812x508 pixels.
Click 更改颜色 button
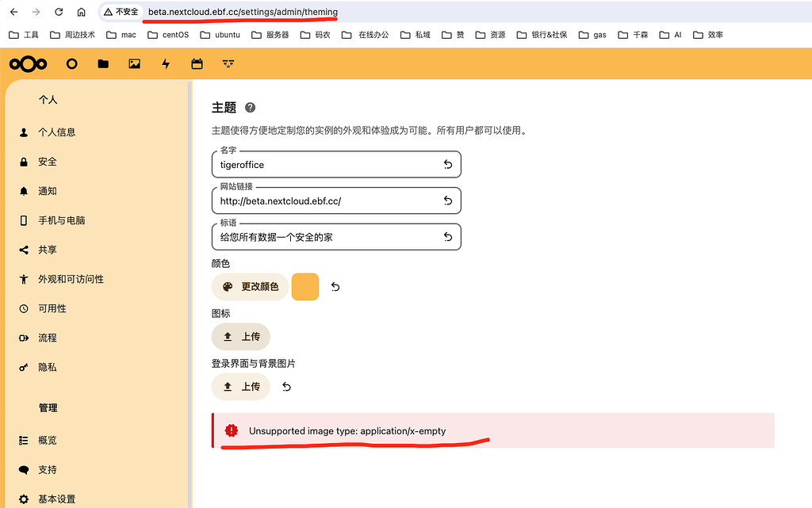(x=250, y=287)
